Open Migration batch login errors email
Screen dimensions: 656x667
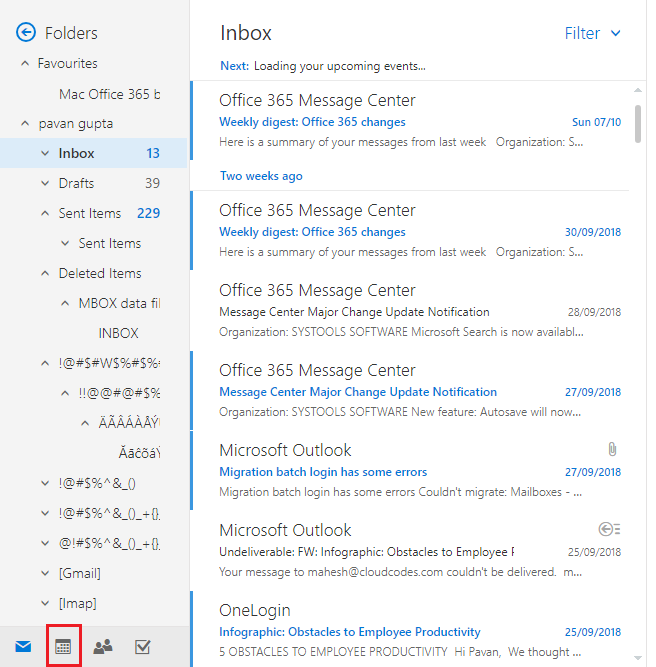(410, 470)
